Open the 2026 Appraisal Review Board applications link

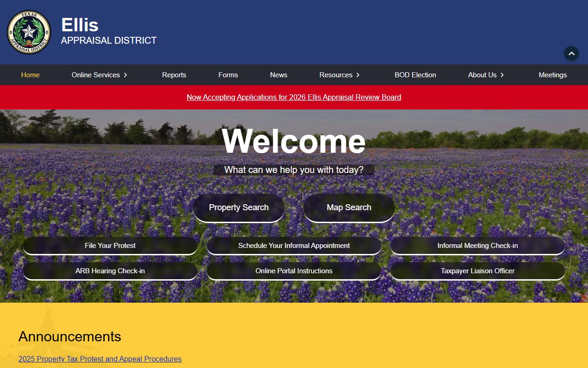pyautogui.click(x=294, y=97)
